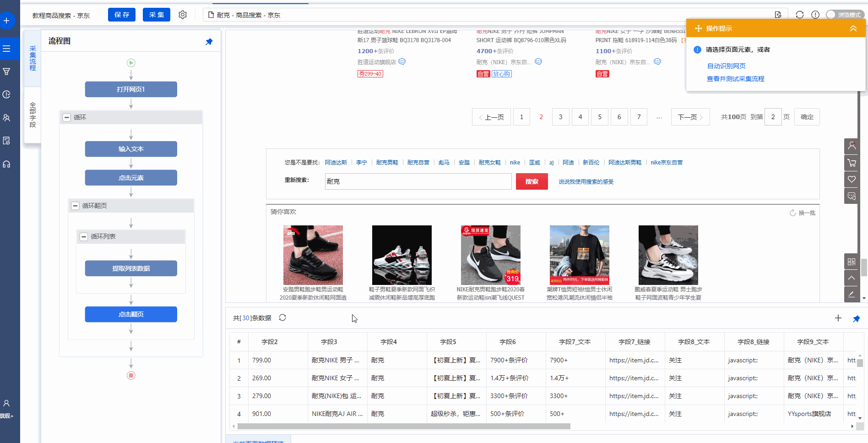868x443 pixels.
Task: Select the 字段2 column header
Action: click(x=270, y=342)
